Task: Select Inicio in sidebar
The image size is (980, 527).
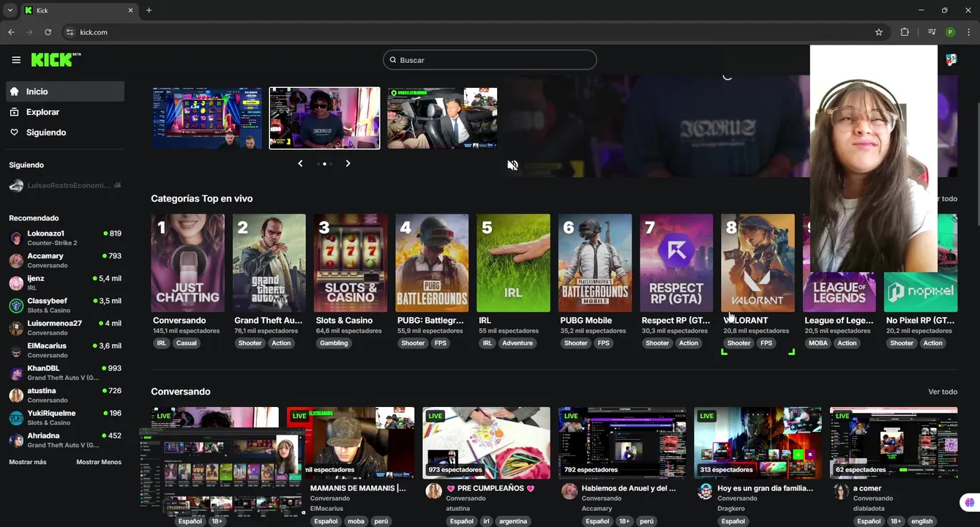Action: tap(66, 91)
